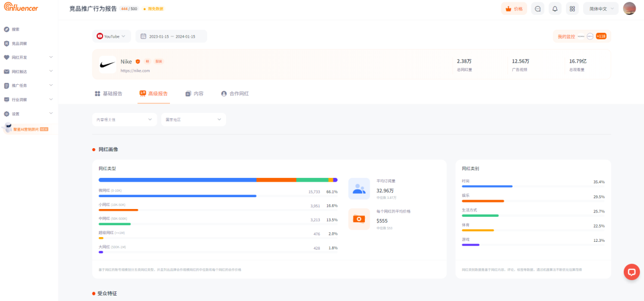Open the 简体中文 language dropdown
The image size is (644, 301).
pyautogui.click(x=600, y=8)
